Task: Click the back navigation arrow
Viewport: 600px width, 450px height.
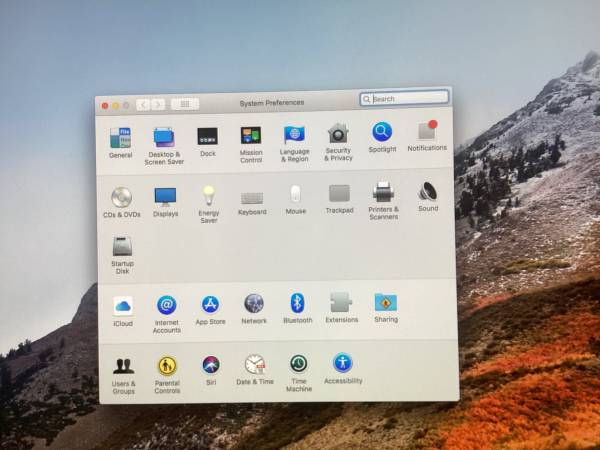Action: pos(143,104)
